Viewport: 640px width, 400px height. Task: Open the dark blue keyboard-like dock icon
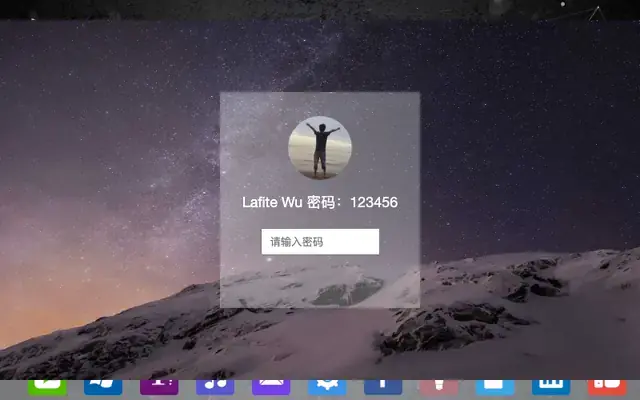click(x=551, y=387)
